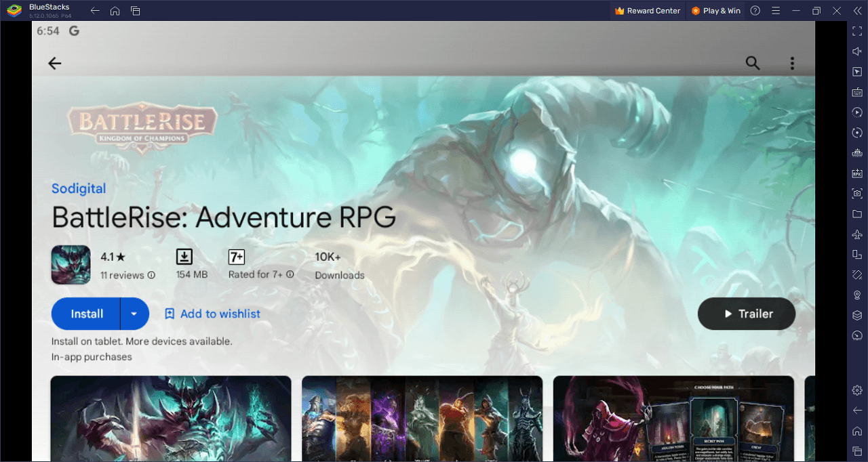Viewport: 868px width, 462px height.
Task: Click the 154 MB size label
Action: point(192,274)
